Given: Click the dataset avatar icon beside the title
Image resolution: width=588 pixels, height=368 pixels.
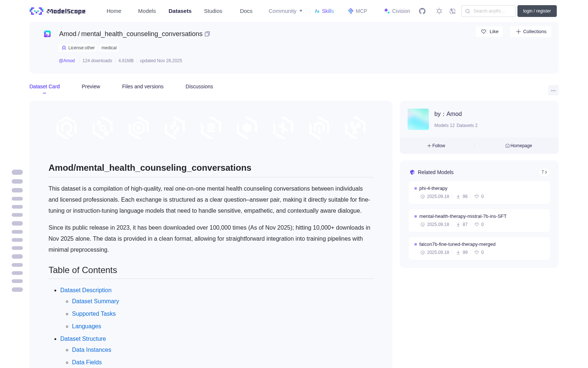Looking at the screenshot, I should 47,34.
